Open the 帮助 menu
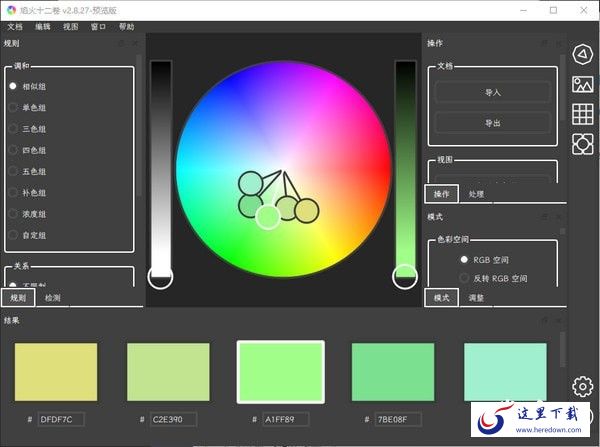The width and height of the screenshot is (600, 447). click(126, 27)
